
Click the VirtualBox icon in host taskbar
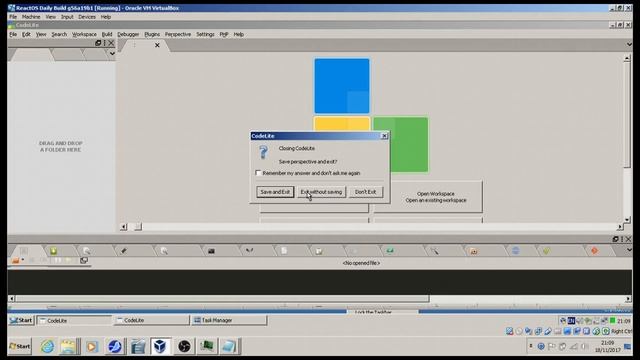point(160,347)
